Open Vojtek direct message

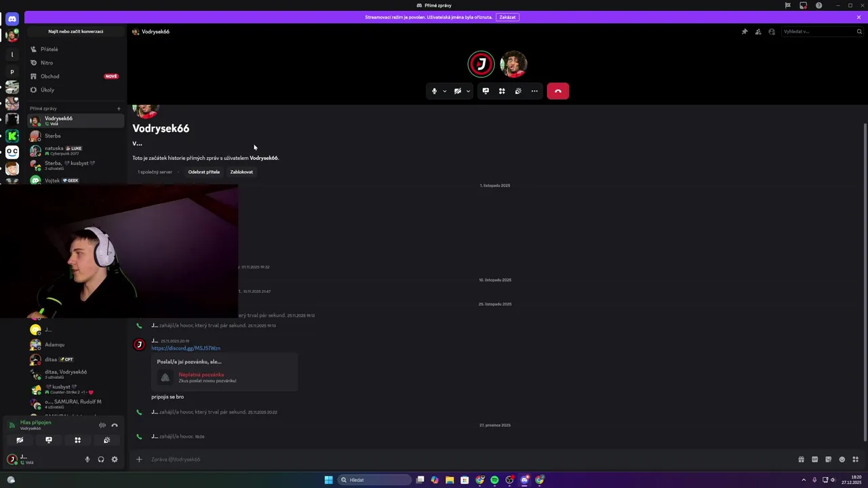pyautogui.click(x=75, y=180)
